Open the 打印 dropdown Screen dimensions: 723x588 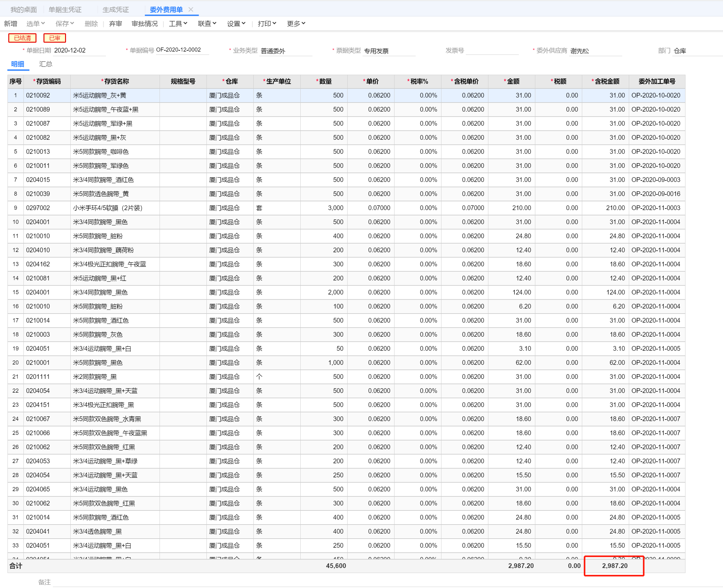click(x=267, y=23)
